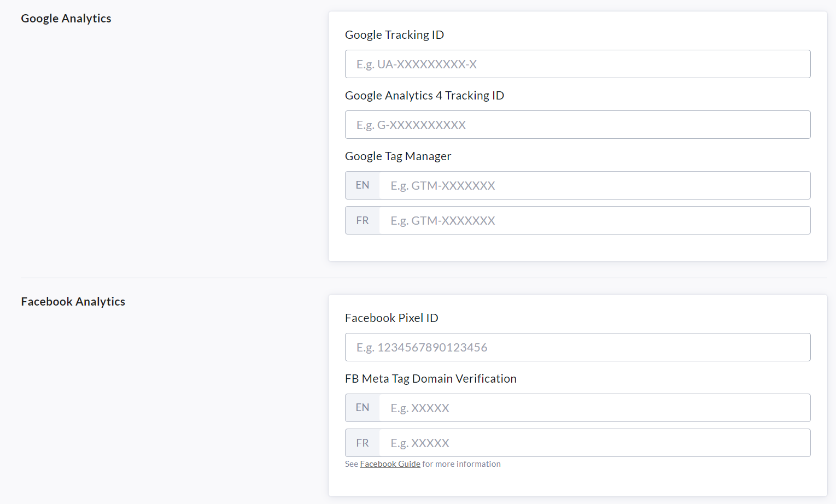The width and height of the screenshot is (836, 504).
Task: Open the Facebook Guide link
Action: (x=390, y=464)
